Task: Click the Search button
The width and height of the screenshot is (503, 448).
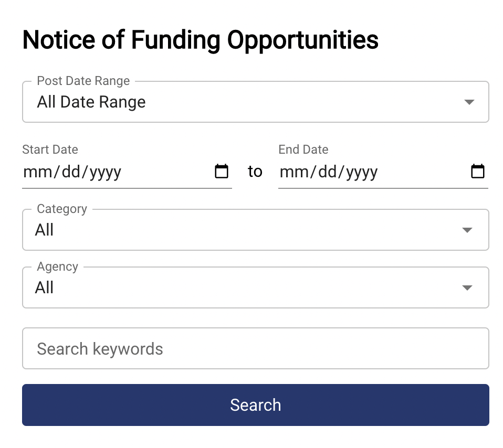Action: click(256, 405)
